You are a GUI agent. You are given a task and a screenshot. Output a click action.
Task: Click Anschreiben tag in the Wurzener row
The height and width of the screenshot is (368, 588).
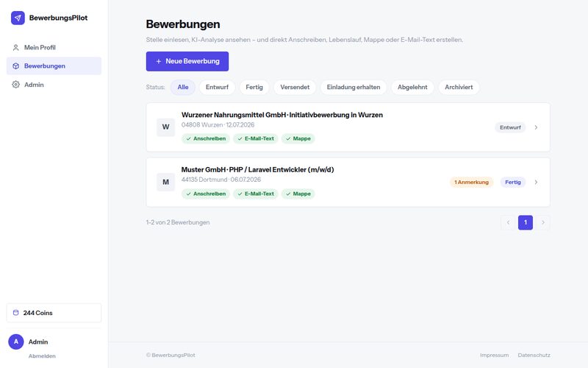(206, 138)
